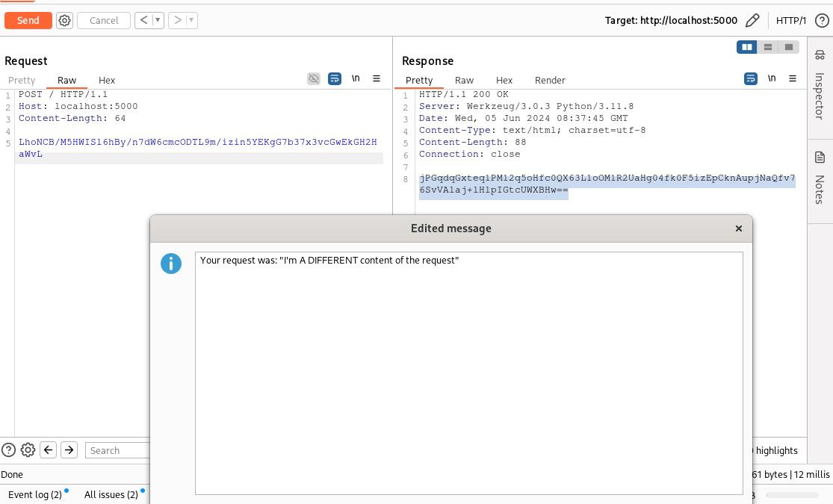Switch request view to Hex tab
833x504 pixels.
tap(107, 80)
